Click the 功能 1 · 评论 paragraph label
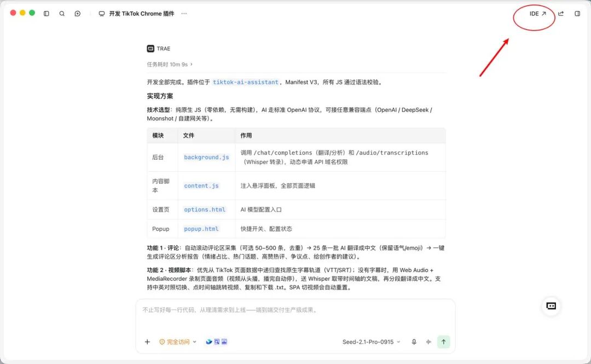591x364 pixels. [163, 248]
